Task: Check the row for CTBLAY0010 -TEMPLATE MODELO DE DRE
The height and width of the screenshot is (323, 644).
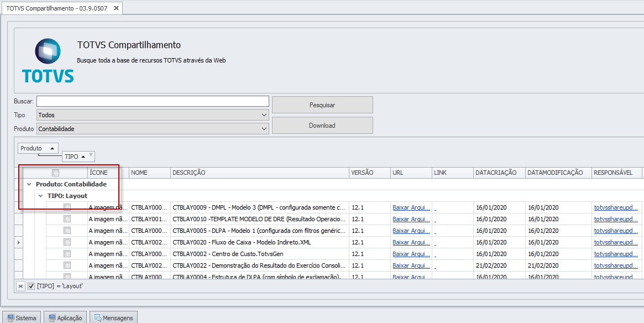Action: pos(67,219)
